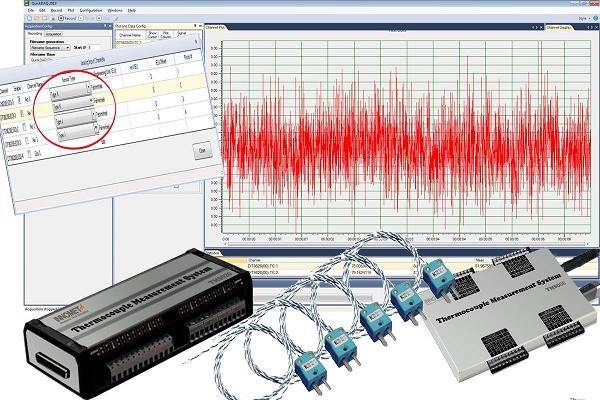Open the Edit menu
600x400 pixels.
pos(42,10)
